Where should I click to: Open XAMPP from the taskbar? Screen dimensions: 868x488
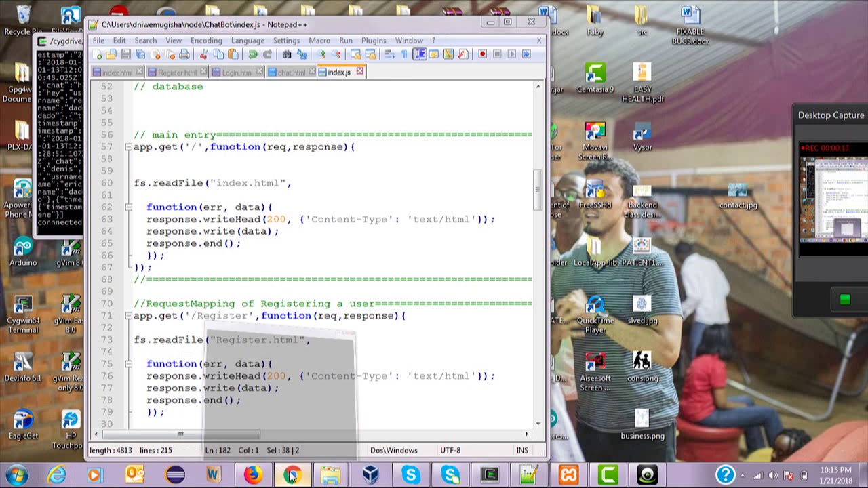pyautogui.click(x=568, y=474)
